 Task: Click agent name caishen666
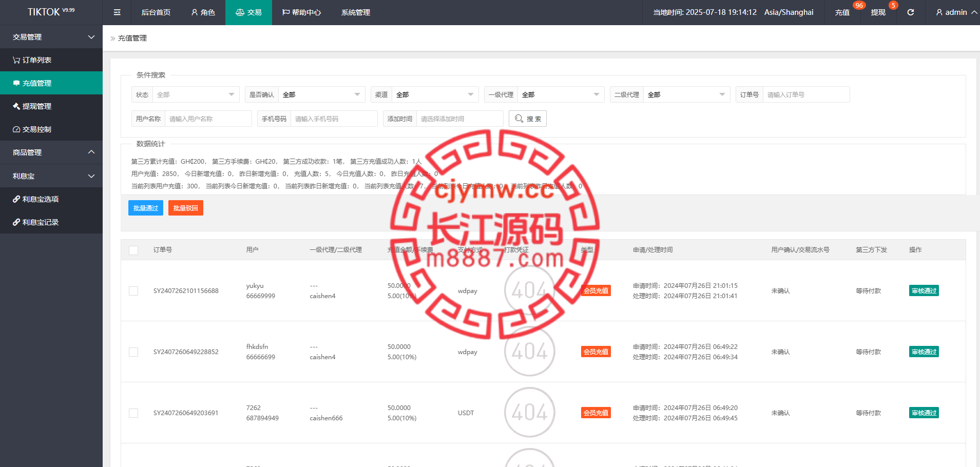[326, 418]
